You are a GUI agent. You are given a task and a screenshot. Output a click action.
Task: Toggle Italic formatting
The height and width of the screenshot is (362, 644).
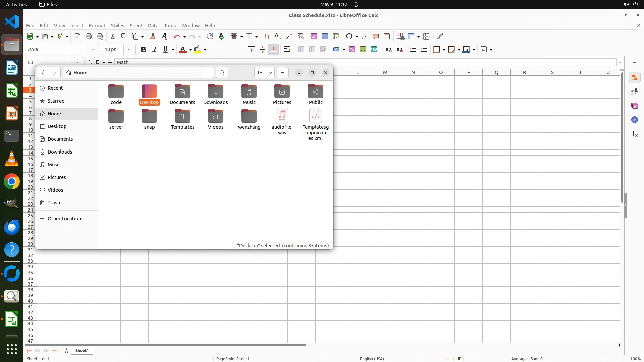tap(155, 49)
